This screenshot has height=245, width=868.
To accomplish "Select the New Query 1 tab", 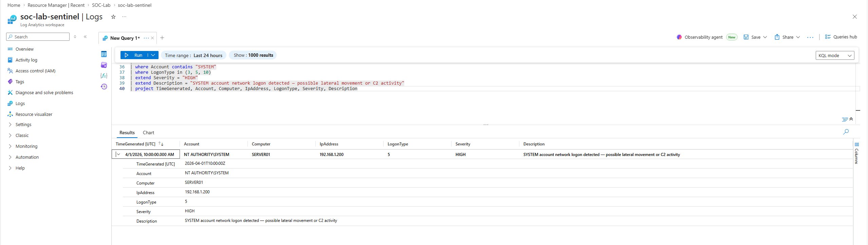I will pyautogui.click(x=125, y=38).
